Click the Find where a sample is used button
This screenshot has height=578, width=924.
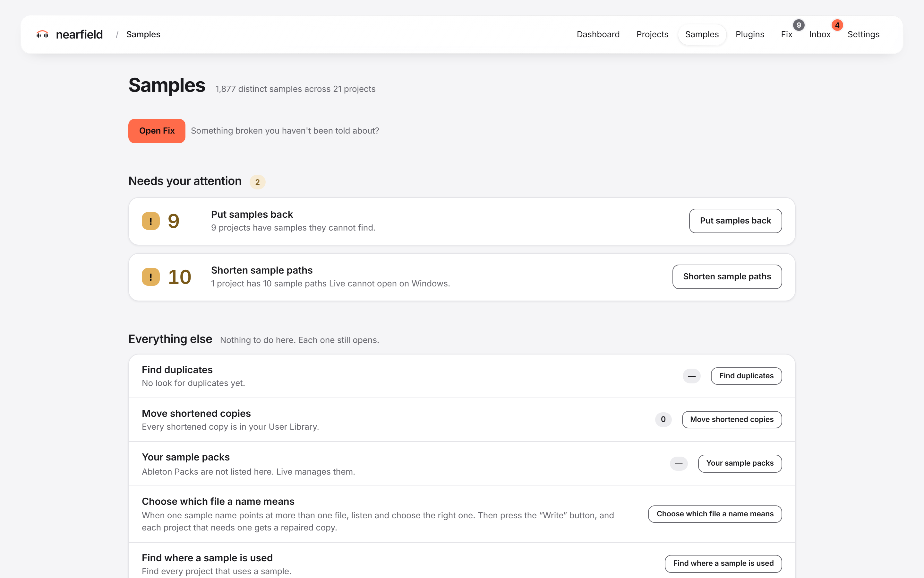coord(723,564)
